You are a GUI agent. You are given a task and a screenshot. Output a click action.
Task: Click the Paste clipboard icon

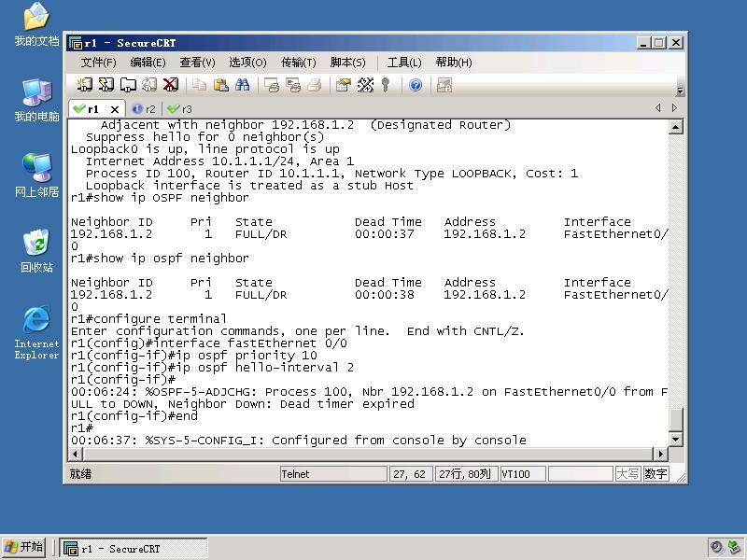pos(220,85)
